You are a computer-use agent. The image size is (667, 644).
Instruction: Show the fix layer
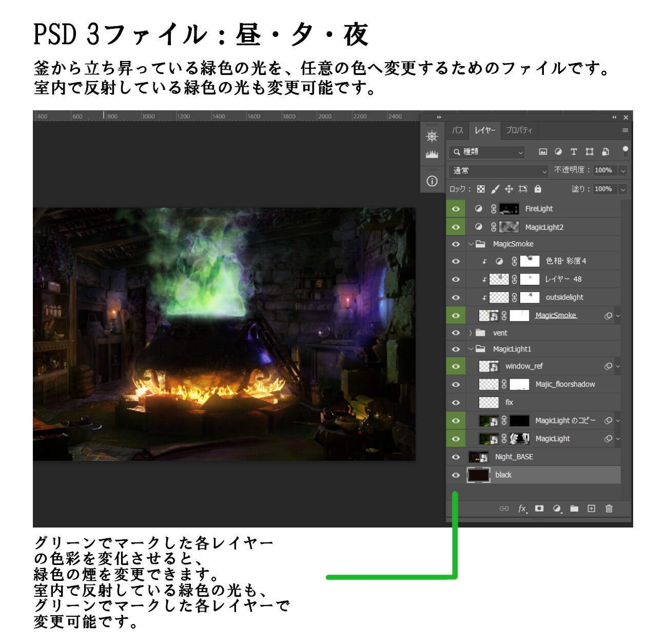pos(456,402)
